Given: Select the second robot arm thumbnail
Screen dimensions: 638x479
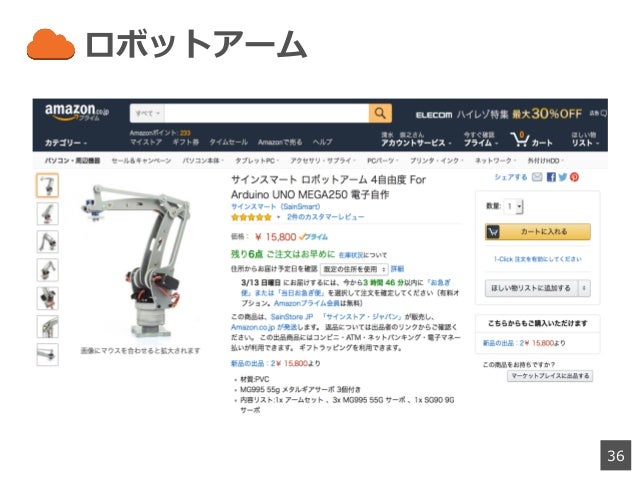Looking at the screenshot, I should 48,213.
